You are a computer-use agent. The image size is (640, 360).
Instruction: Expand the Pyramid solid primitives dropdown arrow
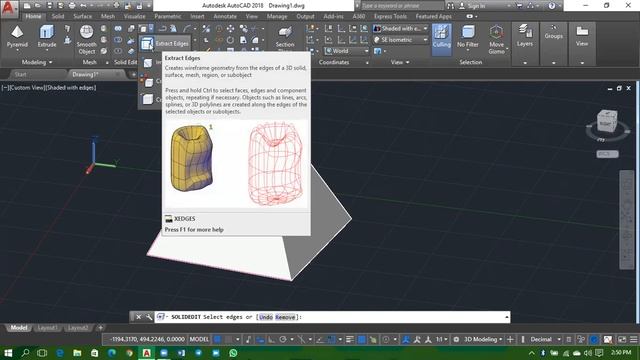pyautogui.click(x=17, y=50)
